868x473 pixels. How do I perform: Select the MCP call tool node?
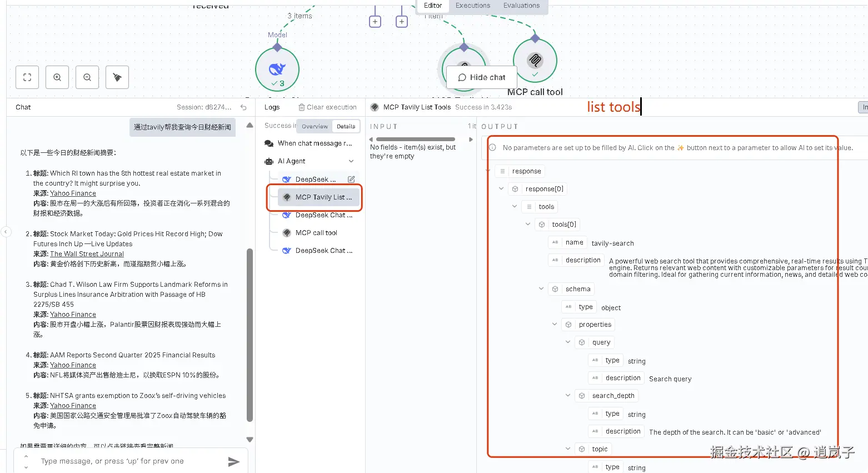535,61
